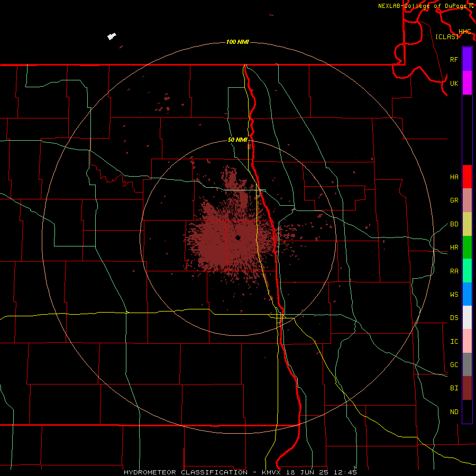The width and height of the screenshot is (476, 476).
Task: Click the HR legend label
Action: (x=454, y=248)
